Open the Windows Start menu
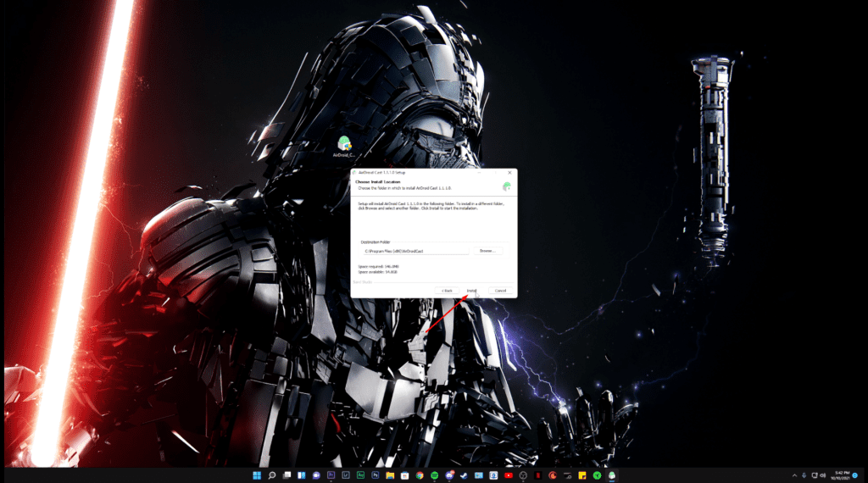The height and width of the screenshot is (483, 868). (x=257, y=475)
